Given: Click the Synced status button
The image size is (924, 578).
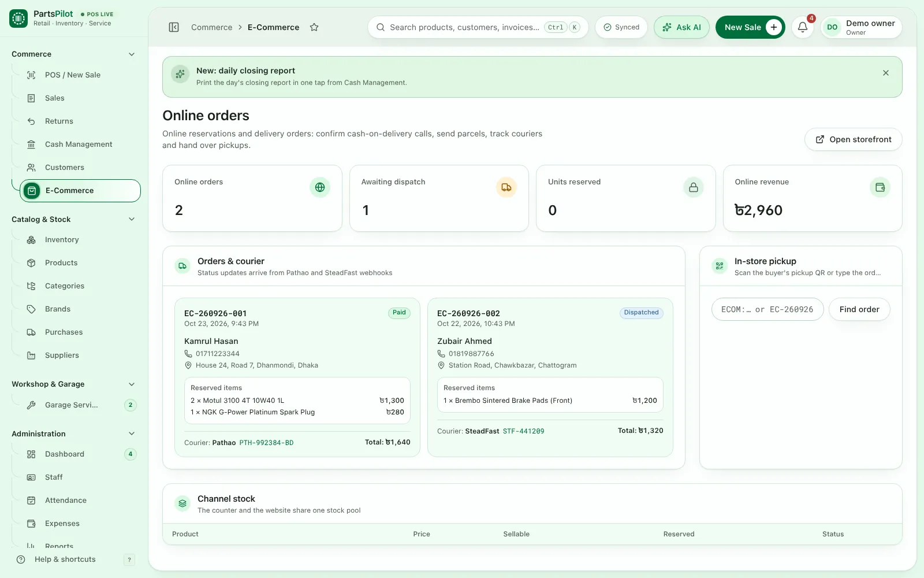Looking at the screenshot, I should 621,27.
